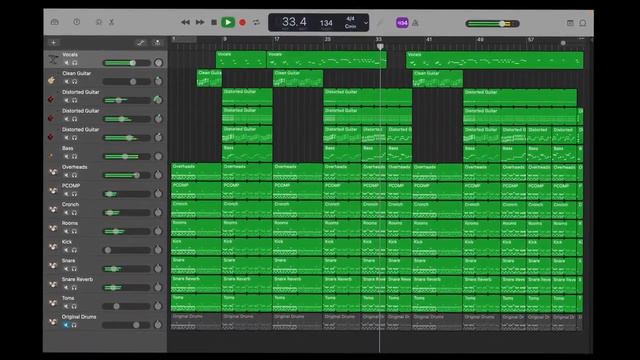The width and height of the screenshot is (640, 360).
Task: Select the Overheads drum track icon
Action: 53,172
